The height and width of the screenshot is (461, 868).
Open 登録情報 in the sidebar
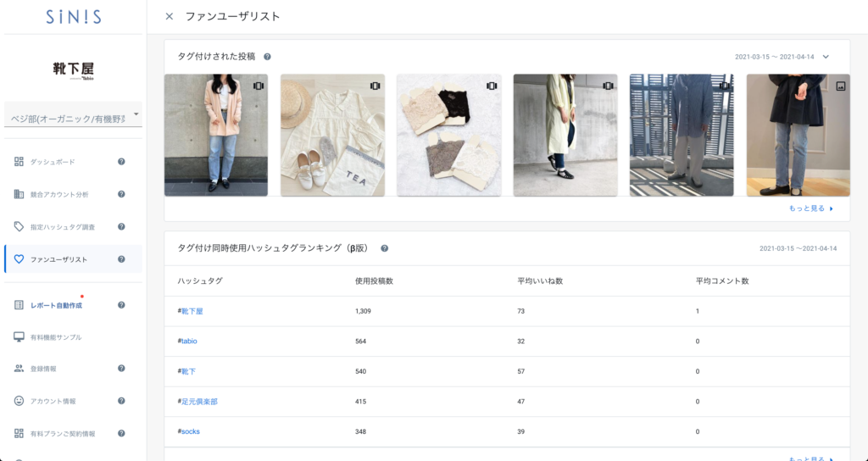[43, 369]
